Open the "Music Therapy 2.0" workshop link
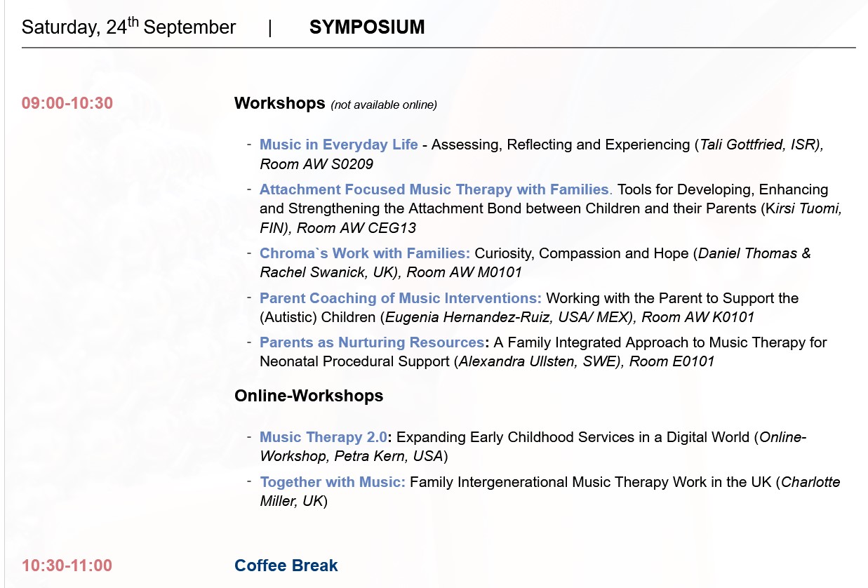The width and height of the screenshot is (868, 588). (323, 437)
